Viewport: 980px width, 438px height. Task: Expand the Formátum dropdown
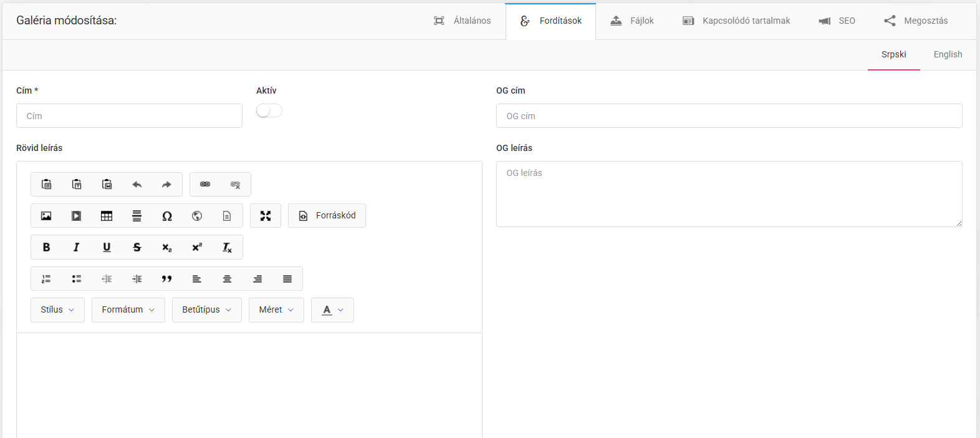coord(128,310)
